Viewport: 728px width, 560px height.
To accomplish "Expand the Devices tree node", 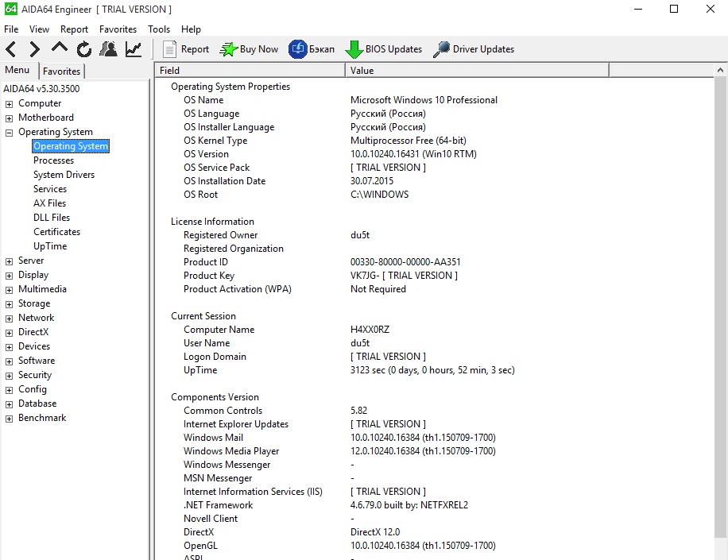I will click(x=9, y=347).
